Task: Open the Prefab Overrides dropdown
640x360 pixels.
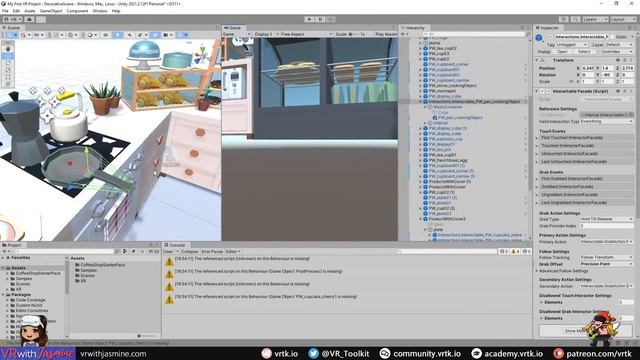Action: (616, 52)
